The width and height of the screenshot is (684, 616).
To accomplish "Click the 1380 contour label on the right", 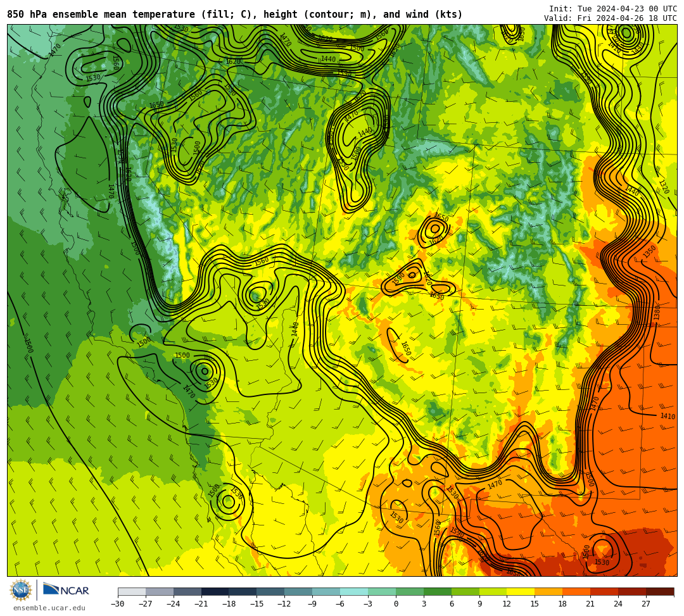I will coord(657,313).
